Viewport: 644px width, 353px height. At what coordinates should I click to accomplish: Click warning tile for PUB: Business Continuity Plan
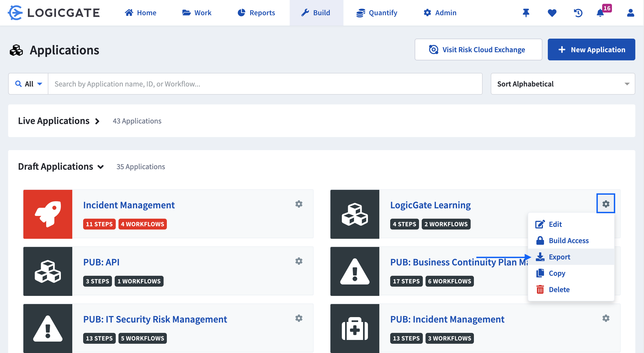tap(355, 271)
